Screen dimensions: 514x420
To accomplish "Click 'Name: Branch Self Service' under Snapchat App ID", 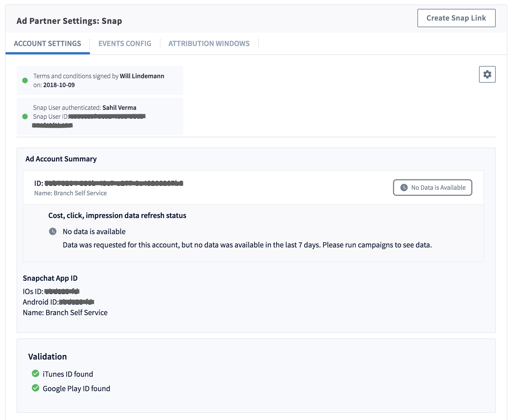I will tap(65, 313).
